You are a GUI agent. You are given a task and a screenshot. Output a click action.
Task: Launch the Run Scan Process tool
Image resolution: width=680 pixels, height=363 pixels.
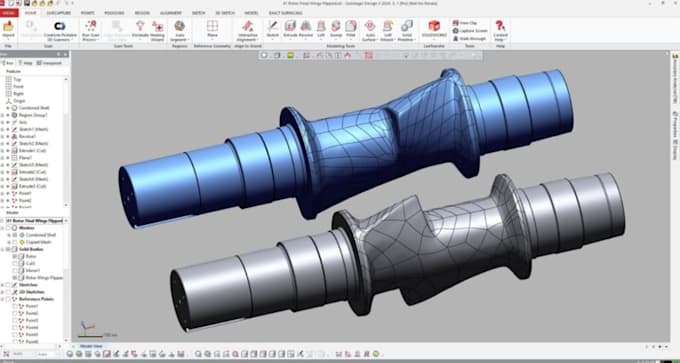tap(91, 30)
